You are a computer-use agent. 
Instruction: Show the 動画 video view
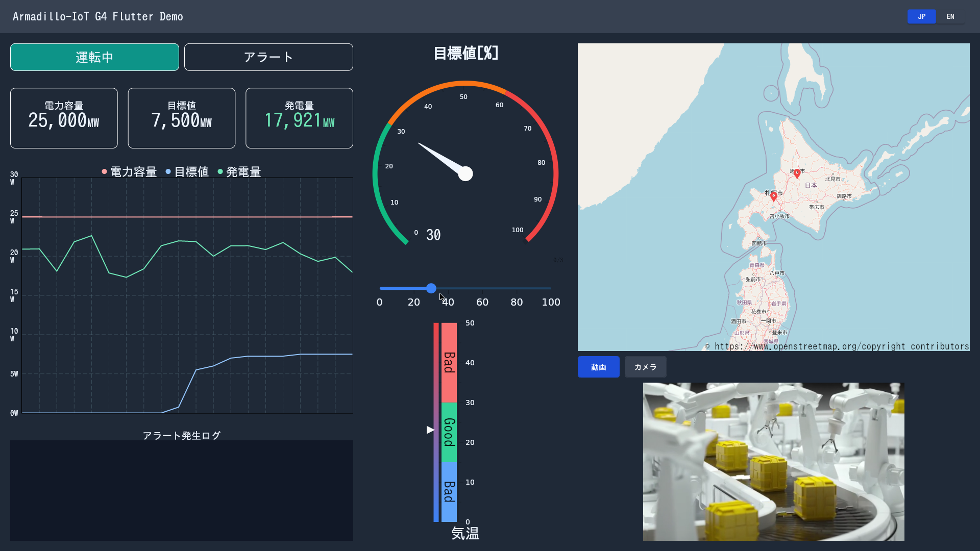click(x=598, y=367)
